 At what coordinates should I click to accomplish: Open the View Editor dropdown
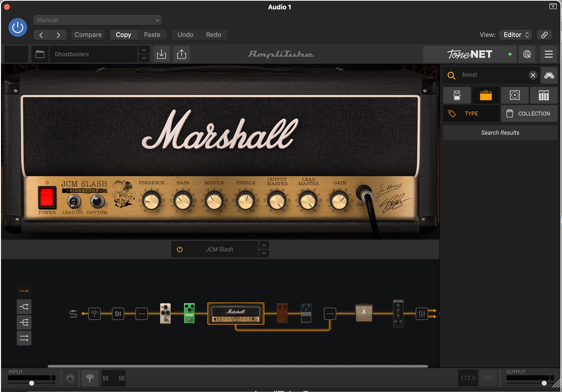click(515, 35)
